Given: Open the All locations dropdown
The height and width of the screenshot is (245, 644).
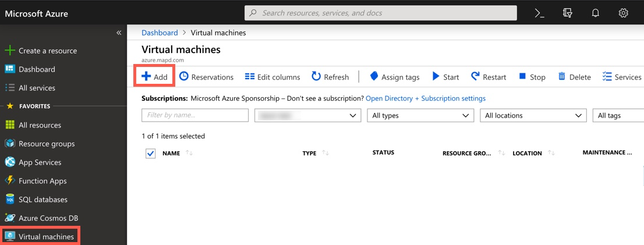Looking at the screenshot, I should tap(533, 115).
